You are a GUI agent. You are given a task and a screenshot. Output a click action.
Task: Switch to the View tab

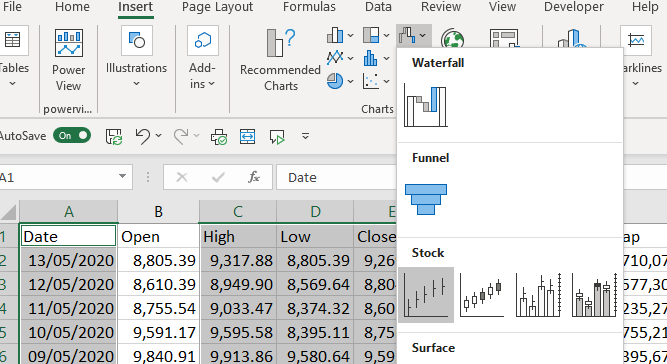502,7
